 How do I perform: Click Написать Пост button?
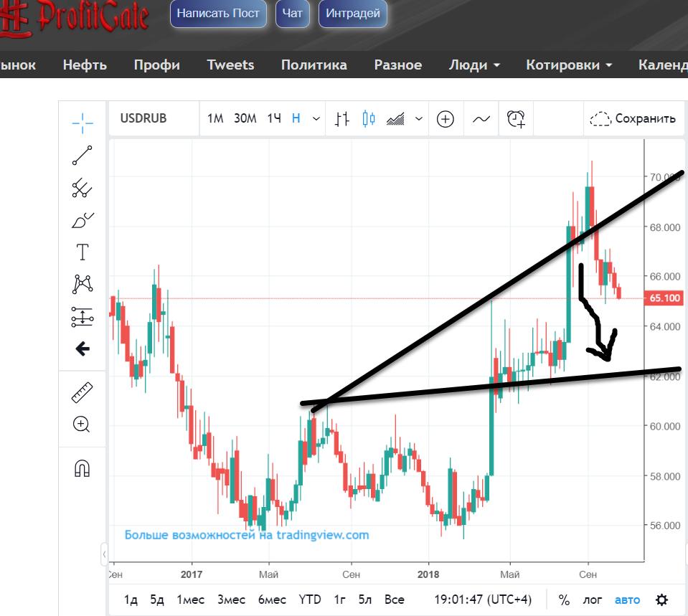(x=218, y=13)
